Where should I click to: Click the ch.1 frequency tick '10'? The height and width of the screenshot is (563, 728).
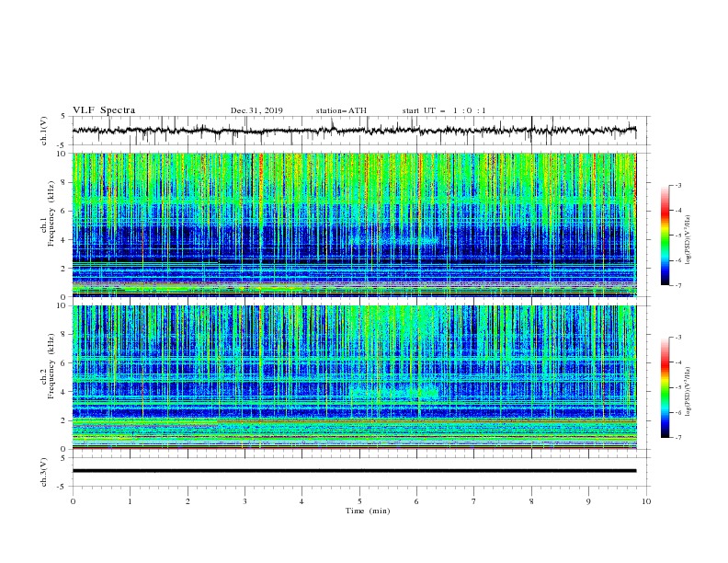[63, 154]
